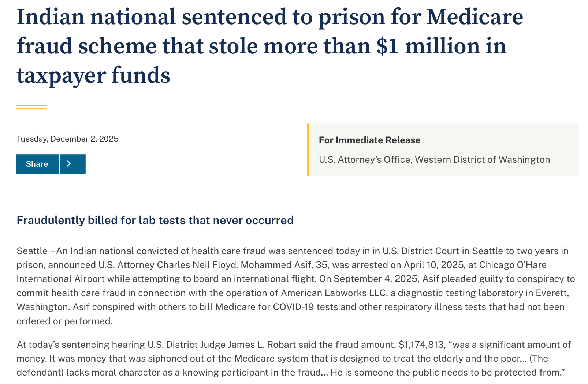
Task: Click the yellow vertical bar beside the release box
Action: click(308, 150)
